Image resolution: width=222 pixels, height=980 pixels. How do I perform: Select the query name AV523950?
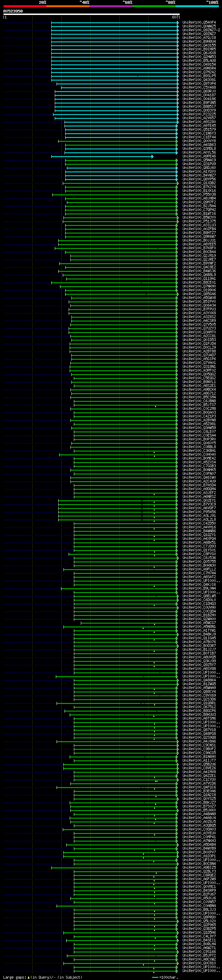point(13,11)
